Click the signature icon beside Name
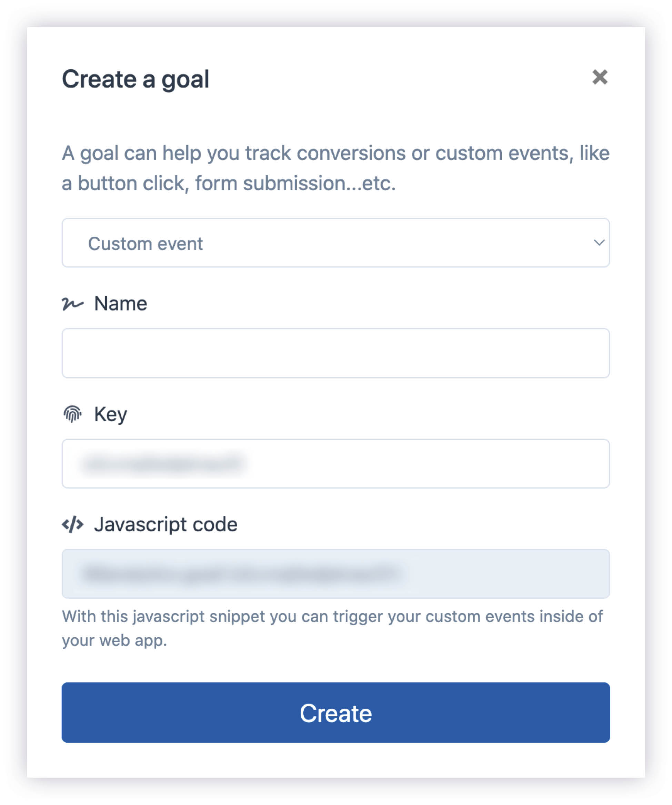Viewport: 672px width, 805px height. click(x=72, y=304)
